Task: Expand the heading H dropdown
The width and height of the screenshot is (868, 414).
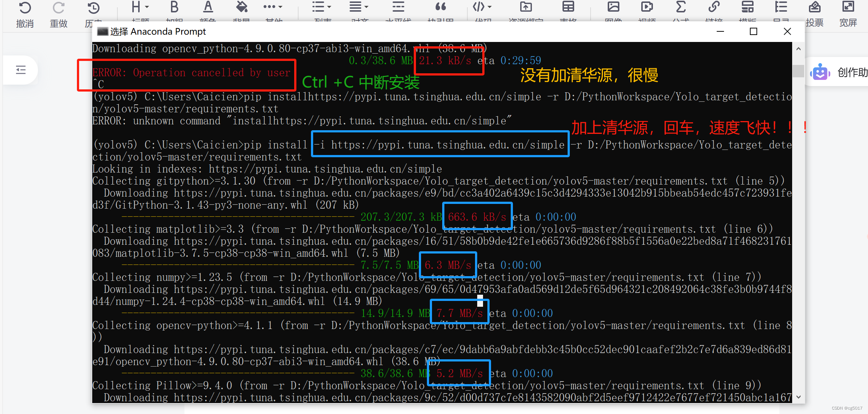Action: [140, 7]
